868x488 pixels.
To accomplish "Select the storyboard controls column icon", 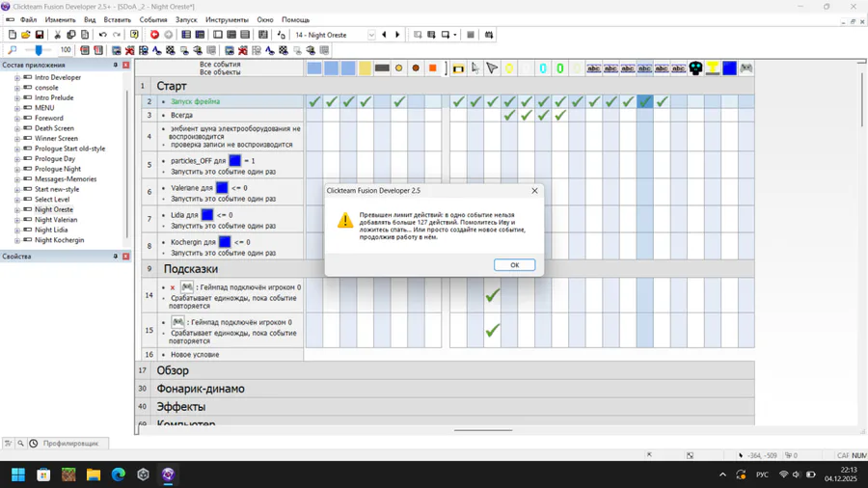I will click(458, 68).
